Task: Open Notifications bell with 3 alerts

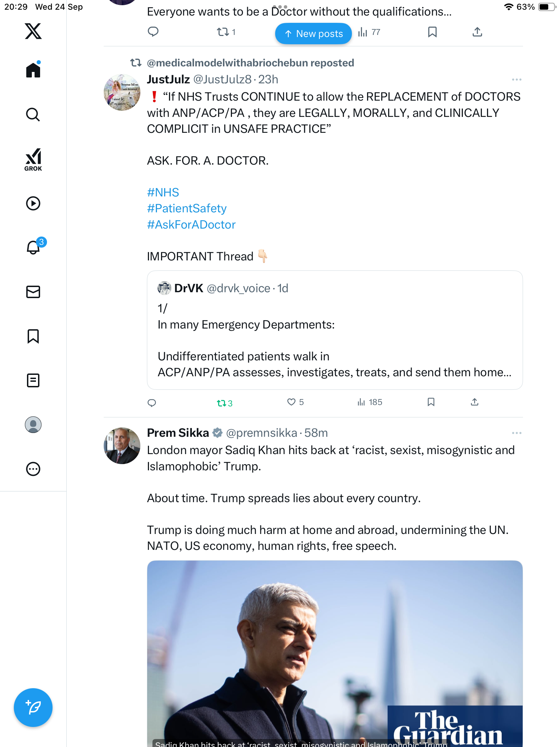Action: tap(34, 247)
